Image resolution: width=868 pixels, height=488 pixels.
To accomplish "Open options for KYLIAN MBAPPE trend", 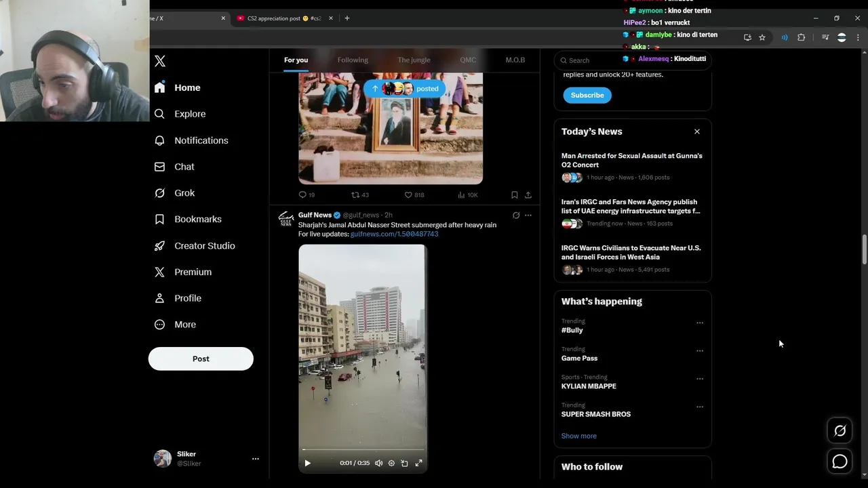I will 700,379.
